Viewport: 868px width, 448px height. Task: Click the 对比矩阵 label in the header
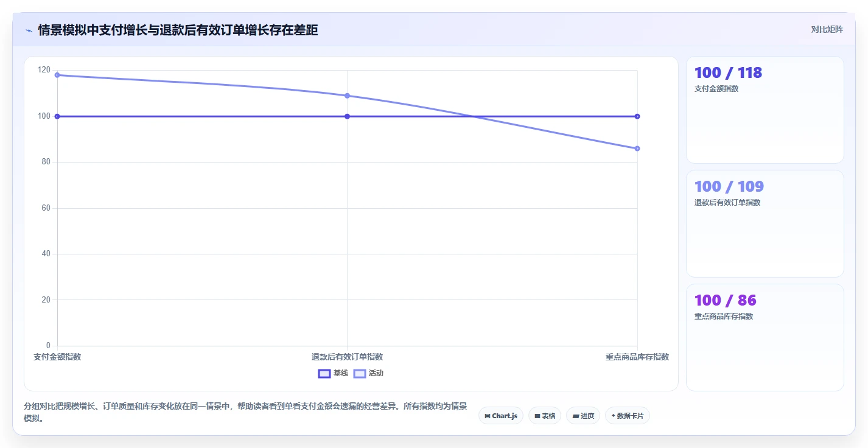coord(827,29)
